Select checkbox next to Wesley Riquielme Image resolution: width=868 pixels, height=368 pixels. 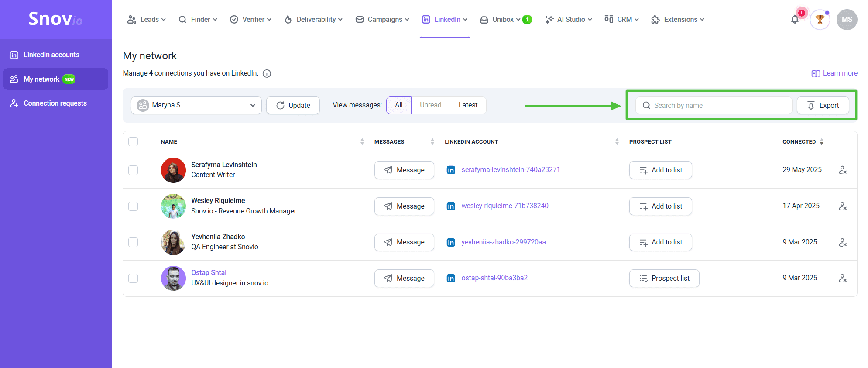(x=133, y=206)
